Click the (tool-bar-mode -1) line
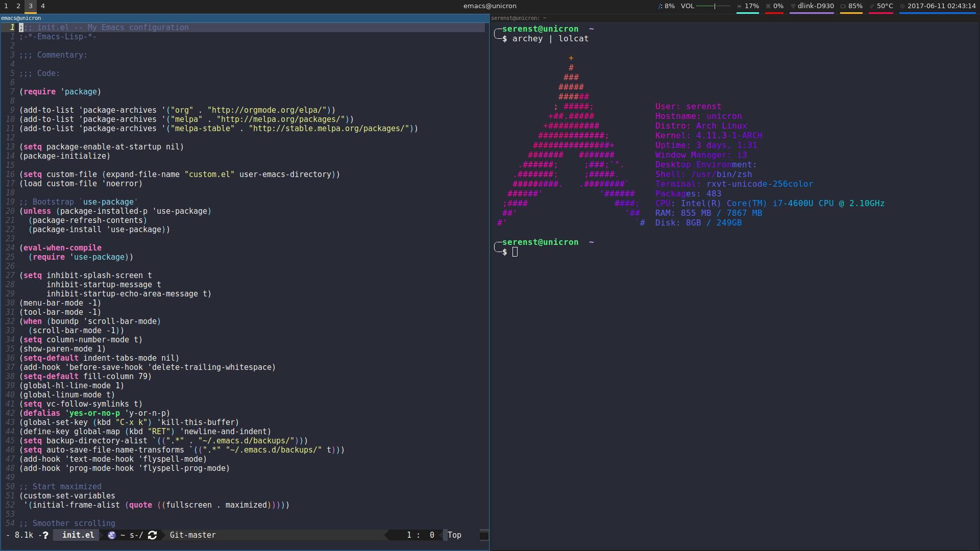This screenshot has height=551, width=980. pos(60,312)
